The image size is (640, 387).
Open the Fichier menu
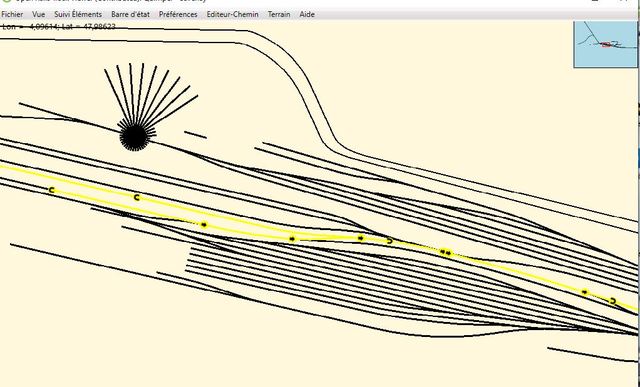[12, 14]
